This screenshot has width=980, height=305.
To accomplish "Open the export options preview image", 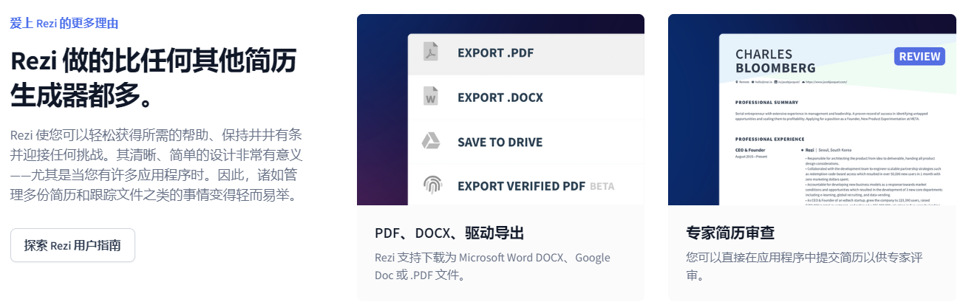I will tap(500, 109).
